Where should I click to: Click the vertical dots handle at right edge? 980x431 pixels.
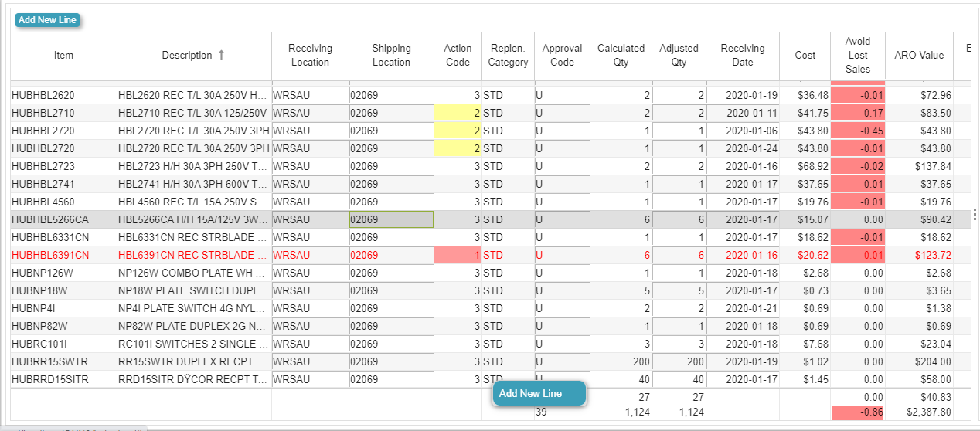(x=975, y=215)
